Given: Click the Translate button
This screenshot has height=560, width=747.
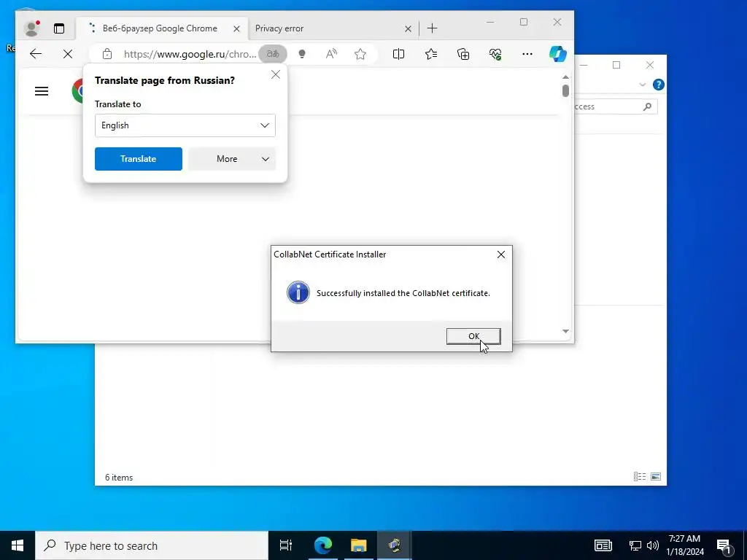Looking at the screenshot, I should (138, 158).
